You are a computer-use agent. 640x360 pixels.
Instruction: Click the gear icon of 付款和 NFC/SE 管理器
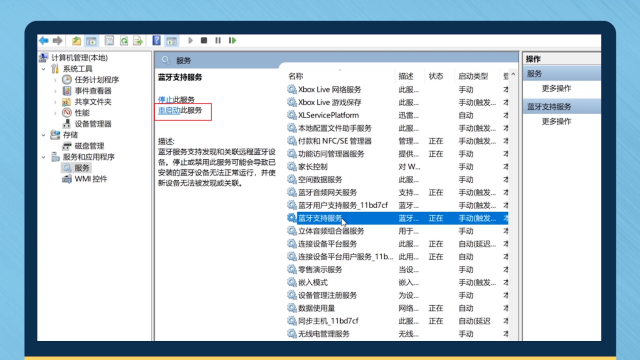[291, 141]
